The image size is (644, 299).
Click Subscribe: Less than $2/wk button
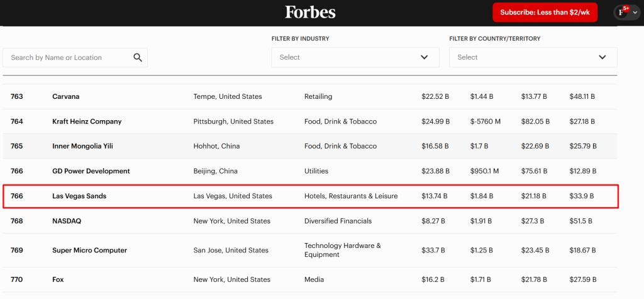click(x=545, y=13)
